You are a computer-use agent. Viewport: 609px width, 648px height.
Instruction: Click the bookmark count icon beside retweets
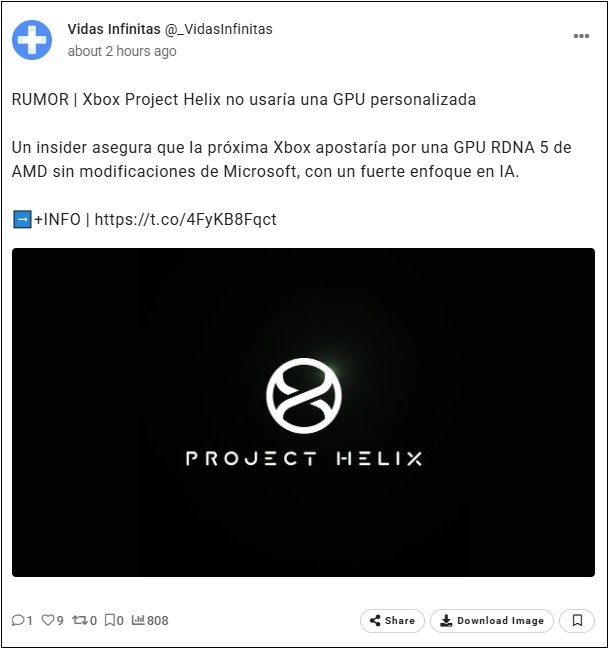109,620
